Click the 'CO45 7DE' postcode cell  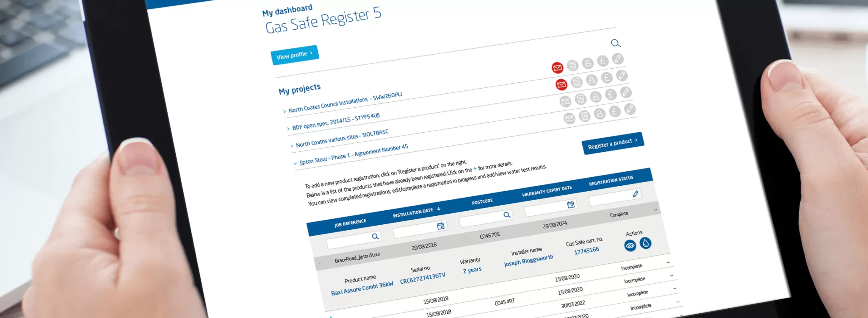pos(490,235)
